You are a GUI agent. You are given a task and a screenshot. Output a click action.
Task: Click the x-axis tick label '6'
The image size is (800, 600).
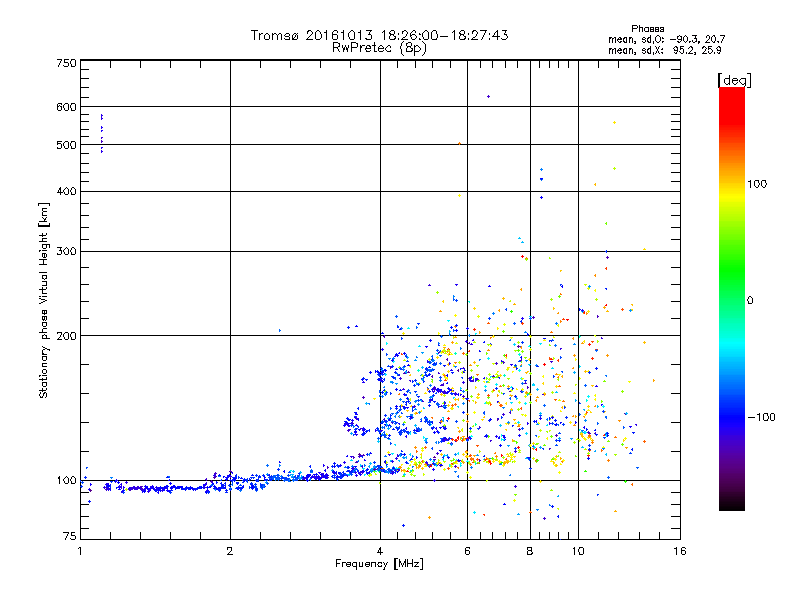[467, 551]
